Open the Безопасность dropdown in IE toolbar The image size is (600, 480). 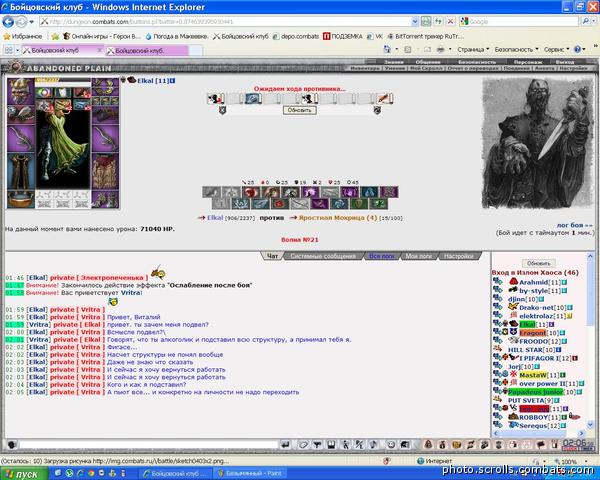(516, 49)
